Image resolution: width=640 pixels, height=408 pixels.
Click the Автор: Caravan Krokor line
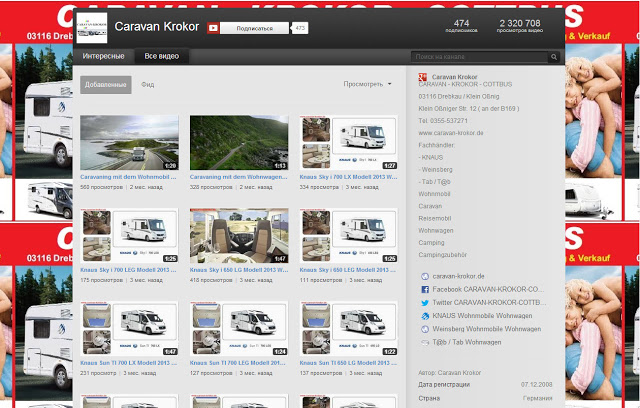pyautogui.click(x=449, y=373)
